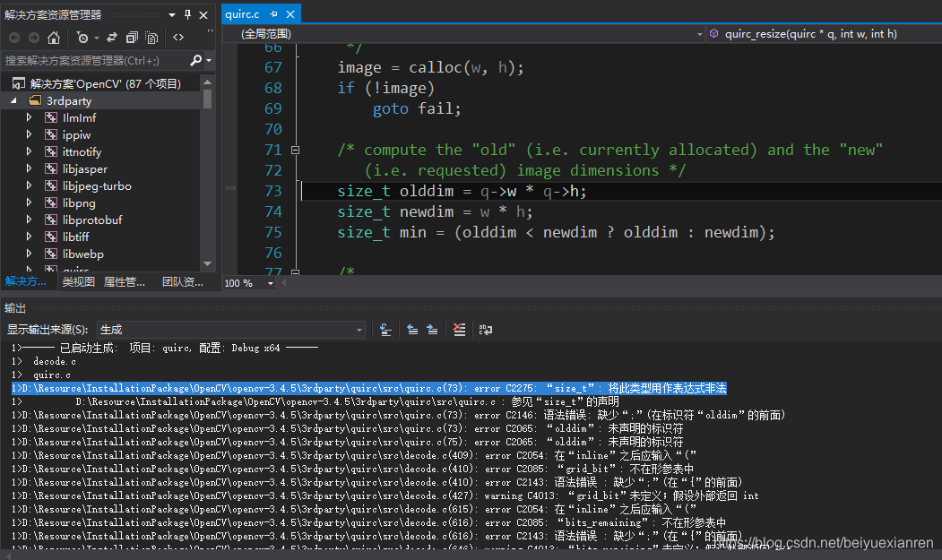Click the ippiw project icon
The width and height of the screenshot is (942, 560).
click(x=51, y=134)
